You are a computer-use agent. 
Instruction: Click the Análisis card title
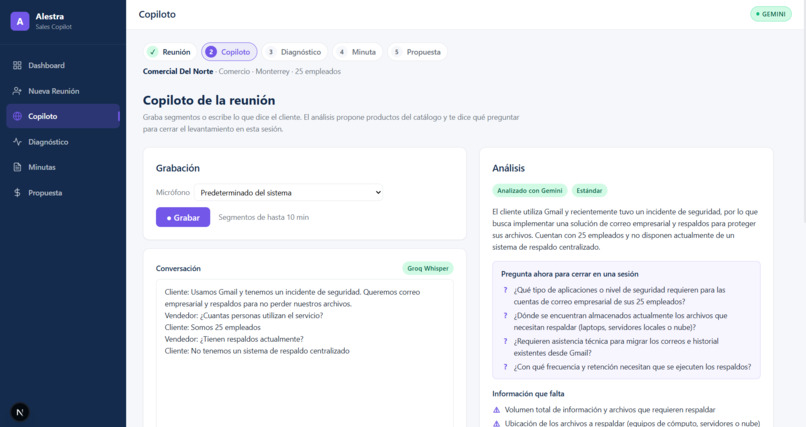(x=508, y=168)
